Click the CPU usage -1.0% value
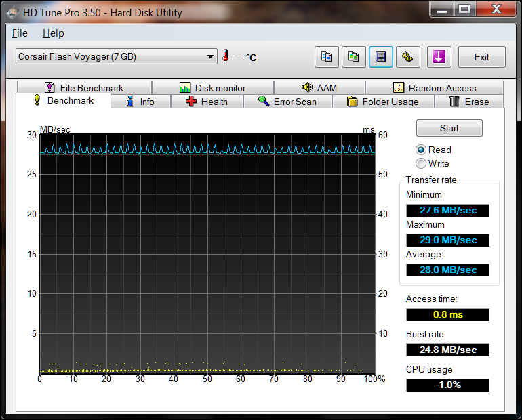 tap(447, 385)
